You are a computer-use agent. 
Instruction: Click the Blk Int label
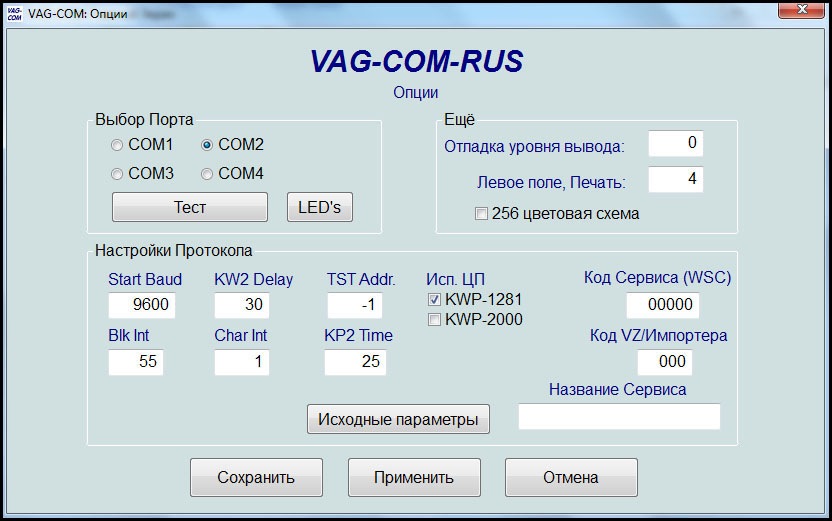[128, 336]
